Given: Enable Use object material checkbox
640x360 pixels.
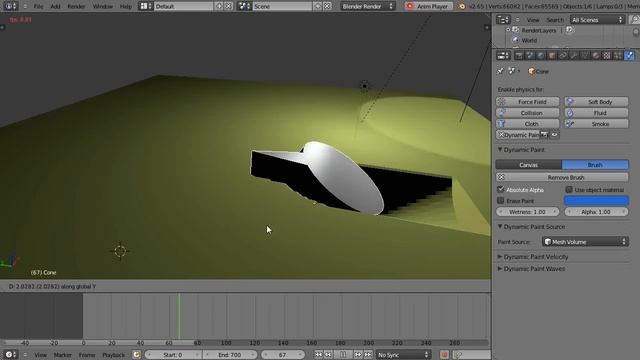Looking at the screenshot, I should pos(569,189).
